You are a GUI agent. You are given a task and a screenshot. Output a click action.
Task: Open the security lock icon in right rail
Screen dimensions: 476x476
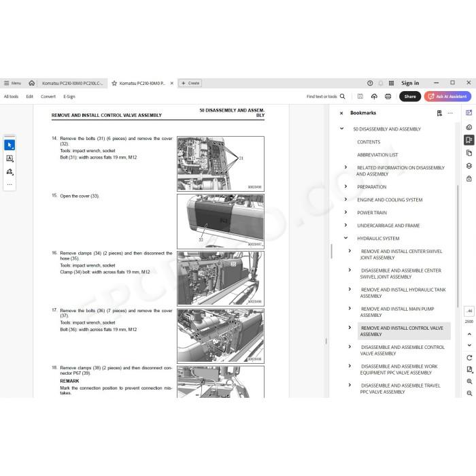[469, 179]
